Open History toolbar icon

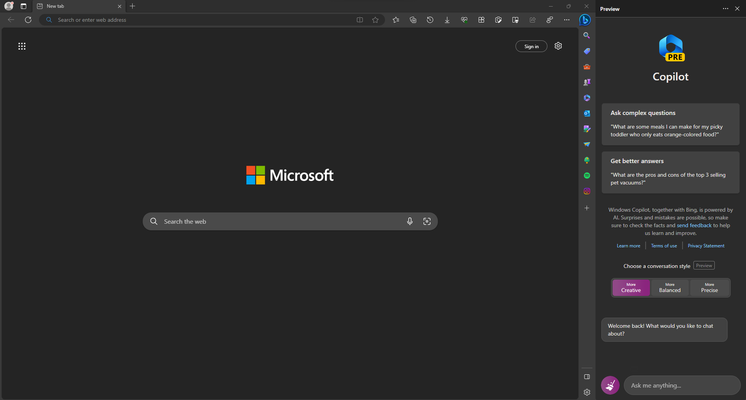point(430,20)
